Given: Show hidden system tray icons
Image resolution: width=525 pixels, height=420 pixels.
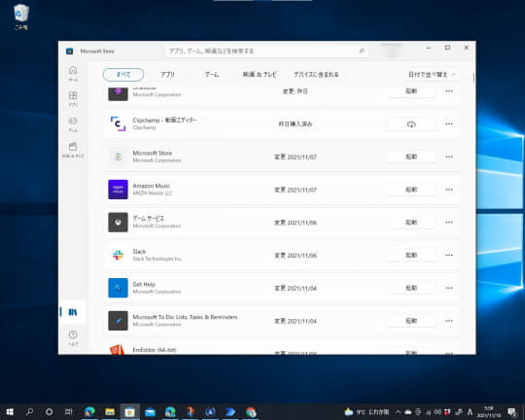Looking at the screenshot, I should 398,411.
